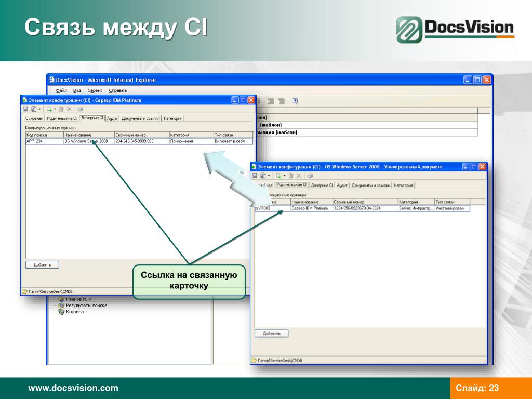Viewport: 532px width, 399px height.
Task: Click the copy-document icon in Сервер IBM Platinum window
Action: coord(33,109)
